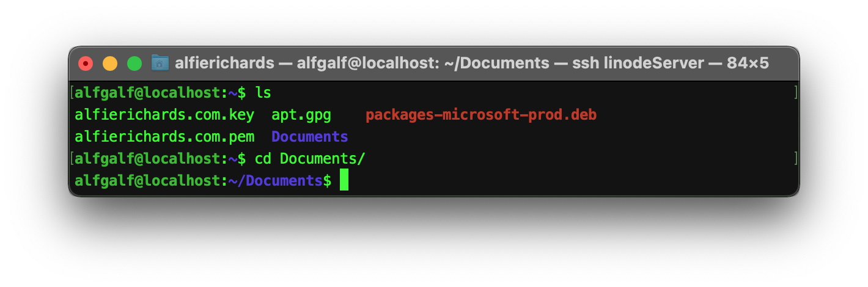
Task: Close the terminal window with red button
Action: point(86,63)
